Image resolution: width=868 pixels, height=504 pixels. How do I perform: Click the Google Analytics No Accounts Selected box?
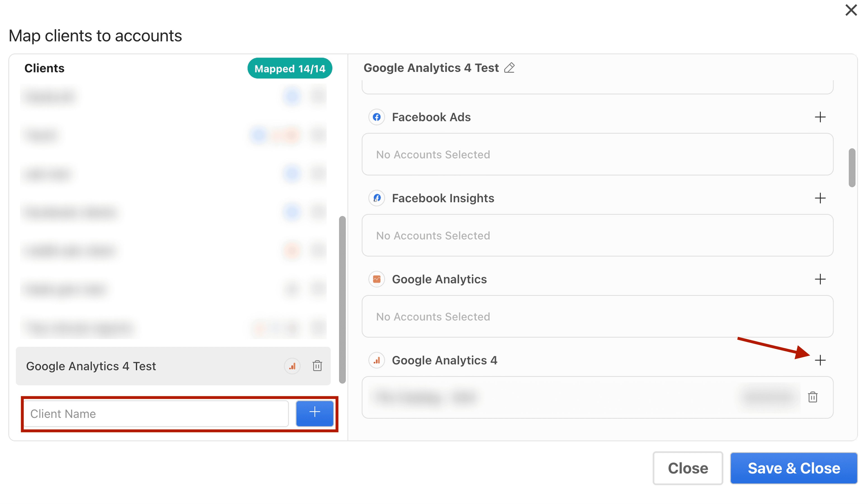coord(597,316)
